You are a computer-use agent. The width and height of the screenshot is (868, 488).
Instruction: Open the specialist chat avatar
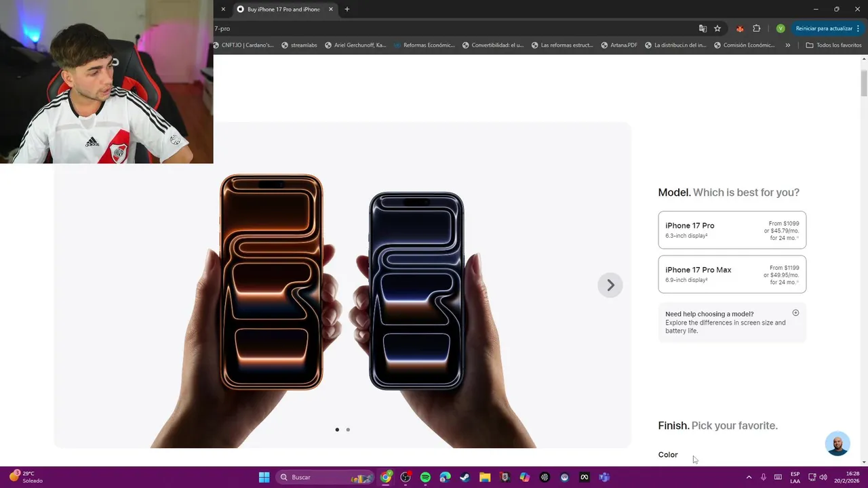837,444
